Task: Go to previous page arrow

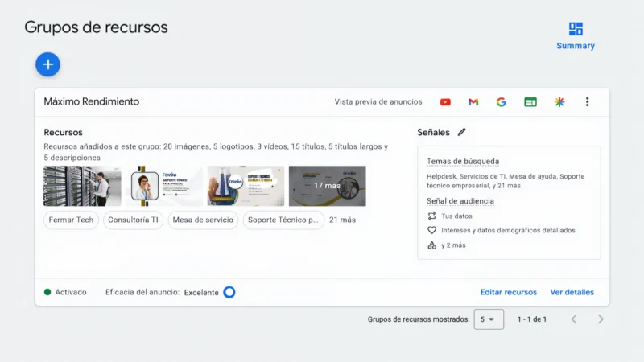Action: pos(574,319)
